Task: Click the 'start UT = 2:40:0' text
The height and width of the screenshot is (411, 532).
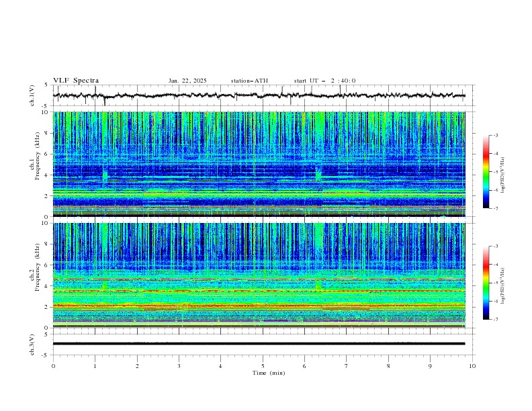Action: tap(324, 81)
